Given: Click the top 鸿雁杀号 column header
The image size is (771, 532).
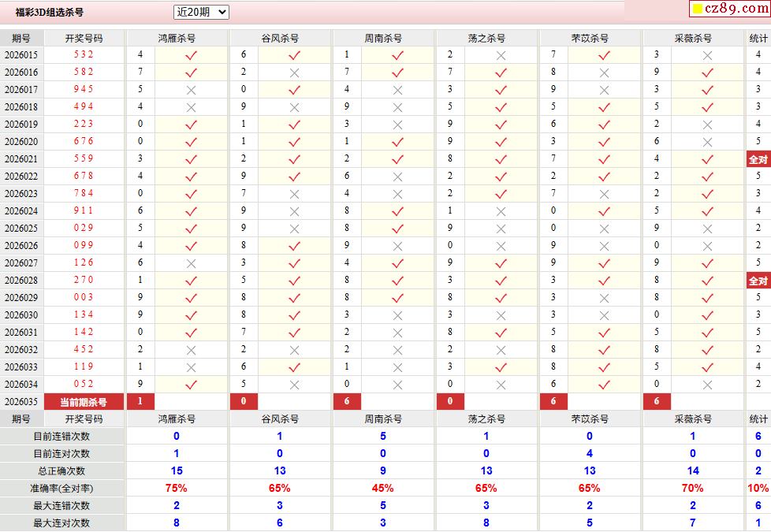Looking at the screenshot, I should [177, 38].
